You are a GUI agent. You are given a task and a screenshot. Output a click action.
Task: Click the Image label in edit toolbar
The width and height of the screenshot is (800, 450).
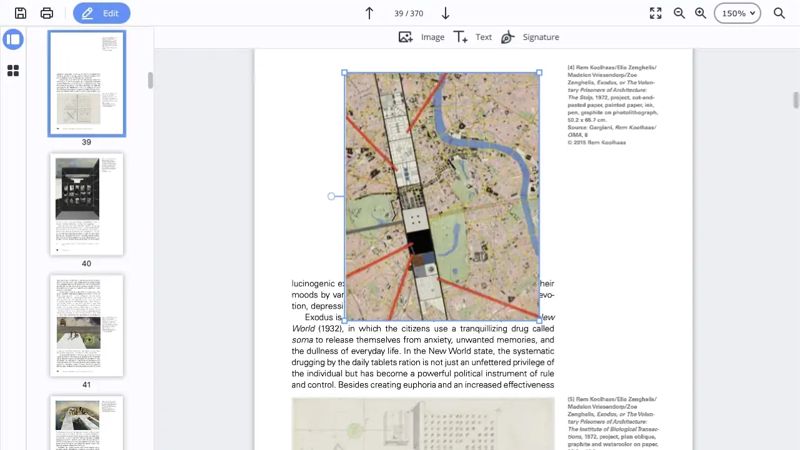point(433,37)
